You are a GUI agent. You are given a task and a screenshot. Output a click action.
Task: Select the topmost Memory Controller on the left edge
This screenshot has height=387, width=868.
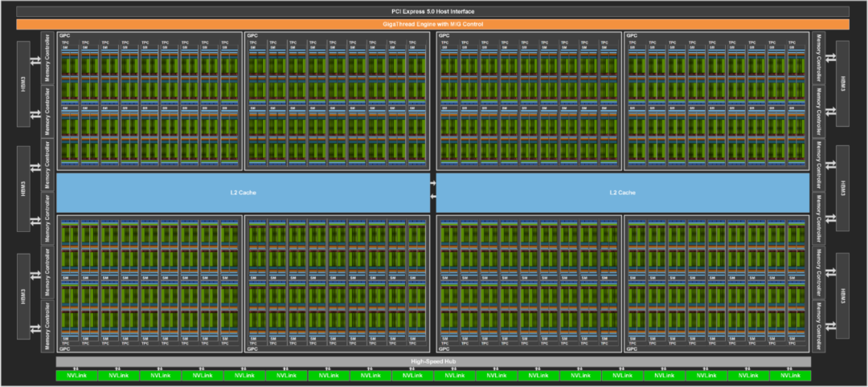(48, 58)
